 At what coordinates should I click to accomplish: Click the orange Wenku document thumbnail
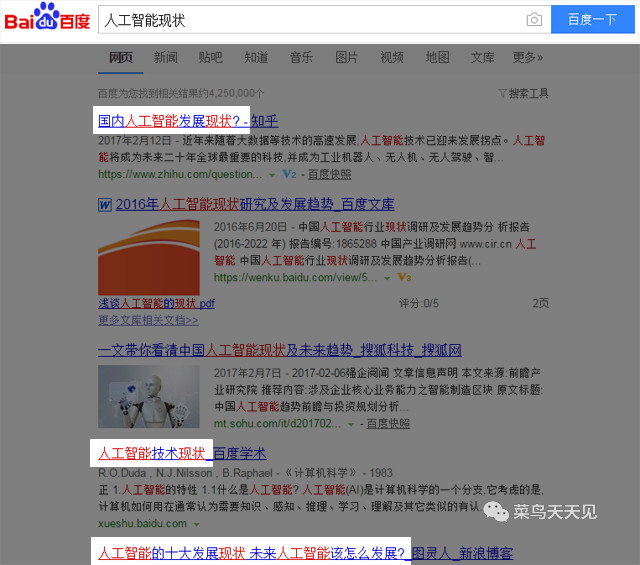click(x=149, y=258)
